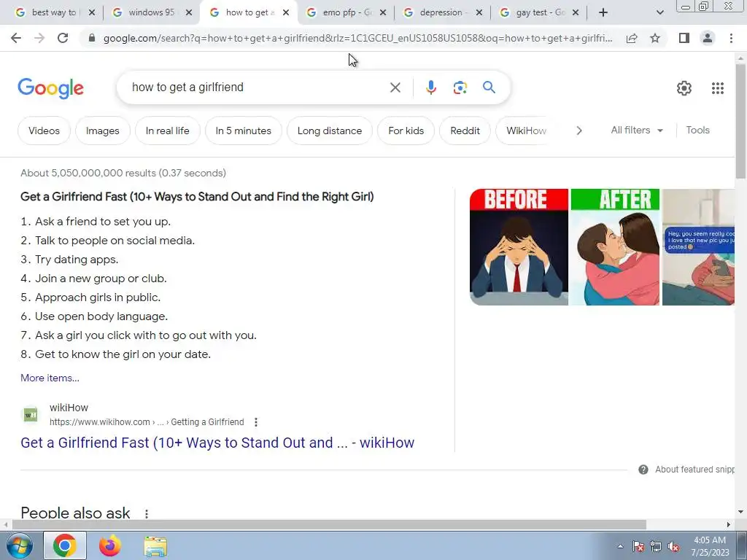Screen dimensions: 747x560
Task: Open the options menu for wikiHow result
Action: click(x=256, y=422)
